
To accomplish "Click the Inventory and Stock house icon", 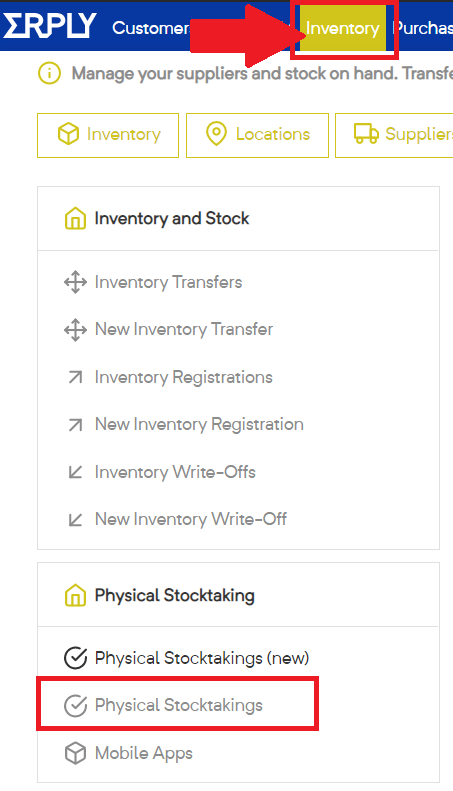I will point(75,218).
